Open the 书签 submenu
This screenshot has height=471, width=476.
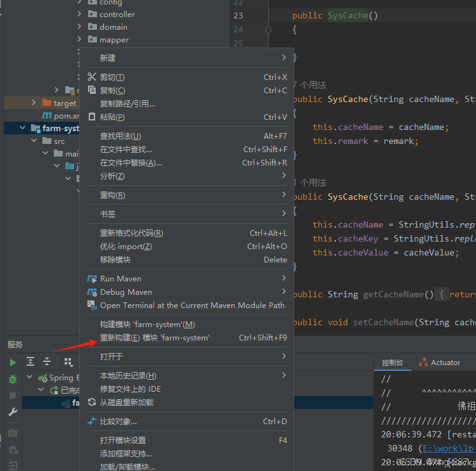point(187,214)
